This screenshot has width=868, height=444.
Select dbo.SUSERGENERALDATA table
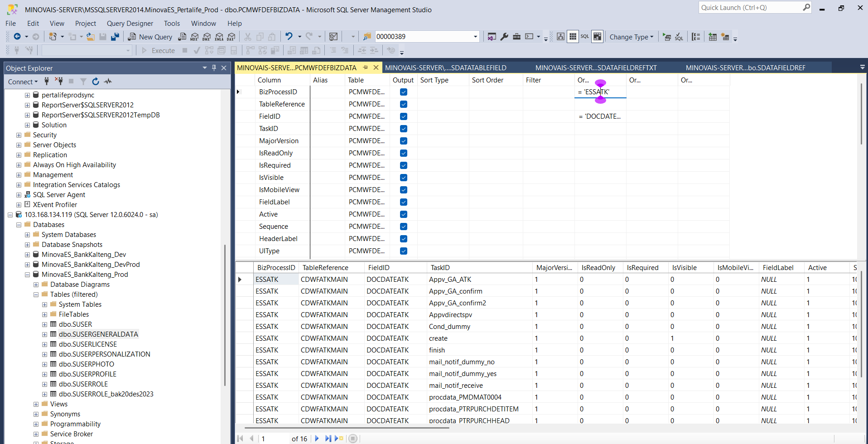[98, 334]
